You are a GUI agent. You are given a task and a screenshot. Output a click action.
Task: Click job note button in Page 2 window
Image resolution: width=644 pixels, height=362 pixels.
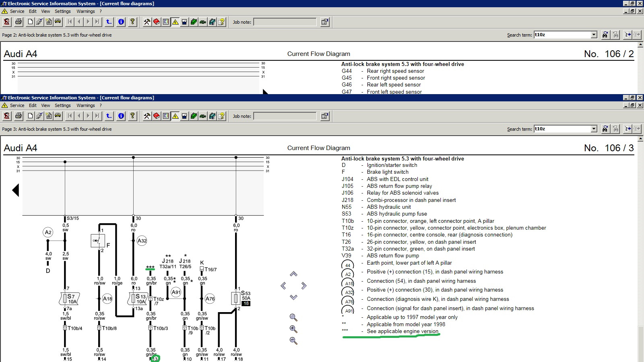point(324,22)
